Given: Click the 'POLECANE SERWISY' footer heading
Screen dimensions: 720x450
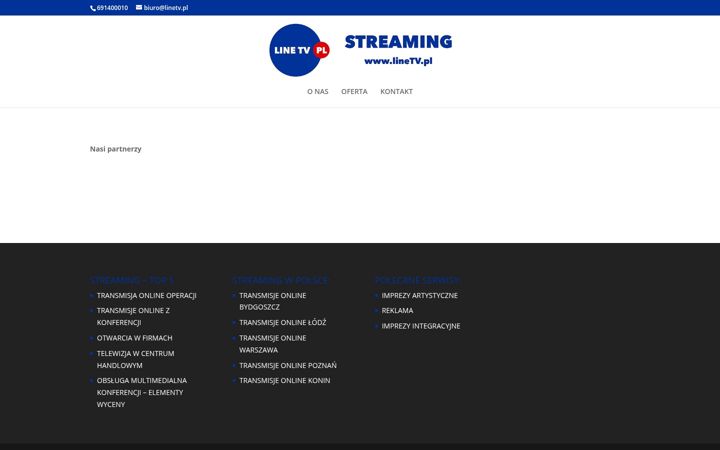Looking at the screenshot, I should 417,280.
